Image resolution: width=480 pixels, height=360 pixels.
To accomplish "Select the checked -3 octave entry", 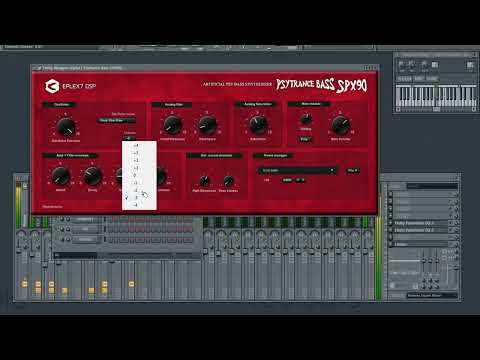I will [139, 198].
